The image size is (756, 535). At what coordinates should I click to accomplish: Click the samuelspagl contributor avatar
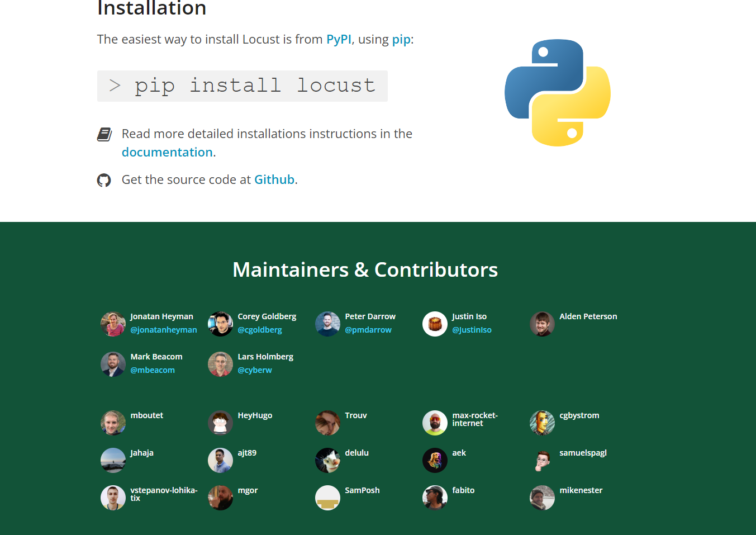pyautogui.click(x=542, y=460)
